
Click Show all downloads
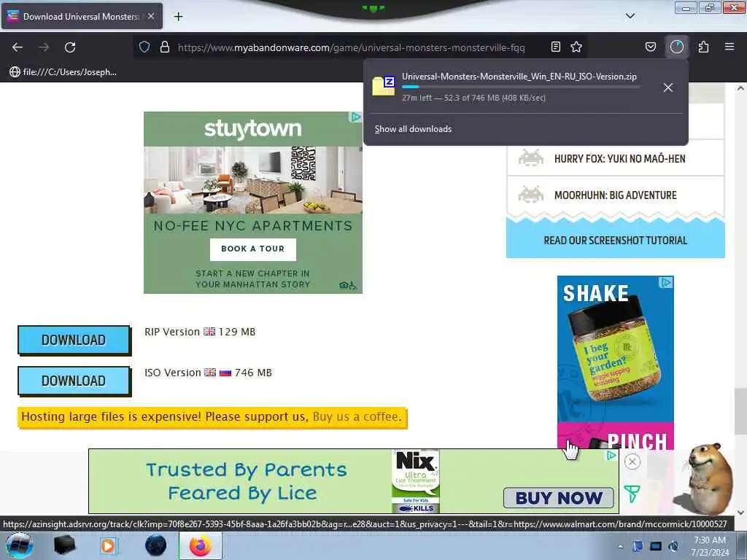[x=413, y=129]
